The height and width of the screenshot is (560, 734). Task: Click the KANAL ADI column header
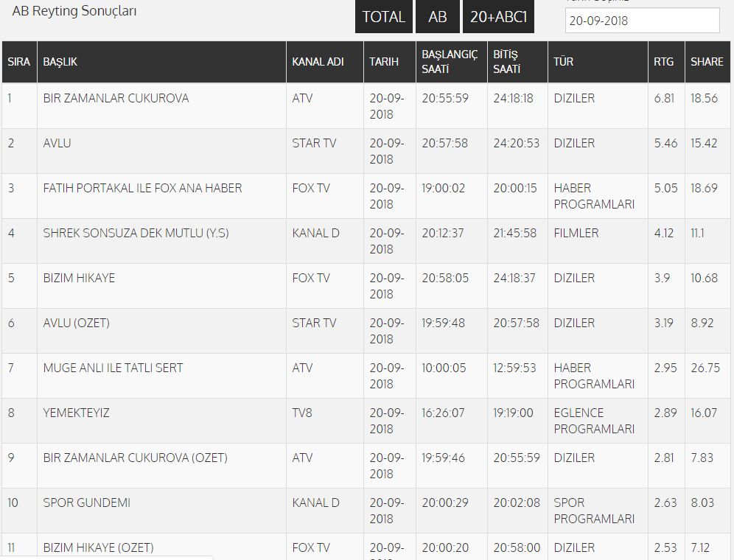click(318, 62)
